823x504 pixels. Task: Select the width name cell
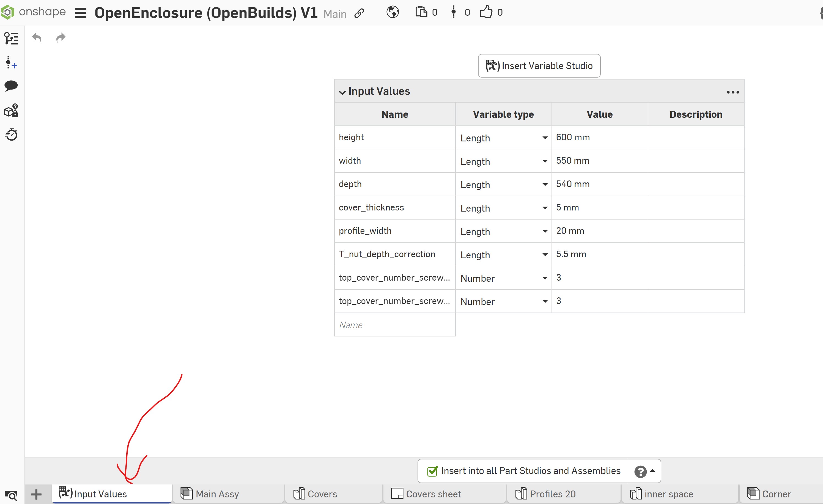point(395,161)
